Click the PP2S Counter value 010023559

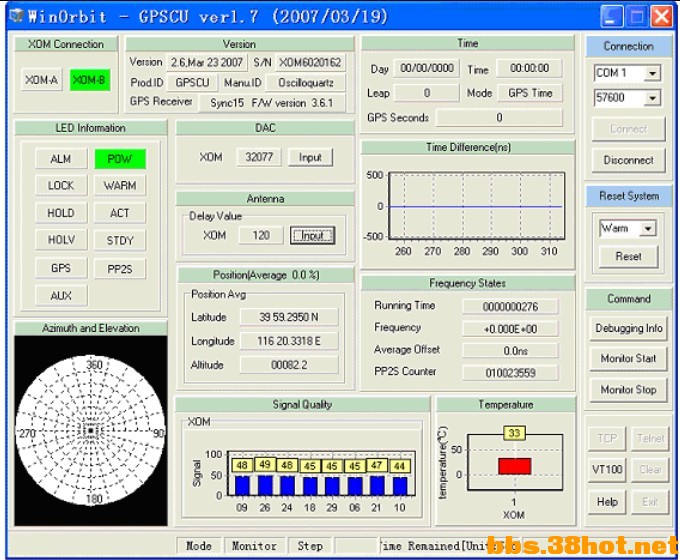tap(510, 373)
